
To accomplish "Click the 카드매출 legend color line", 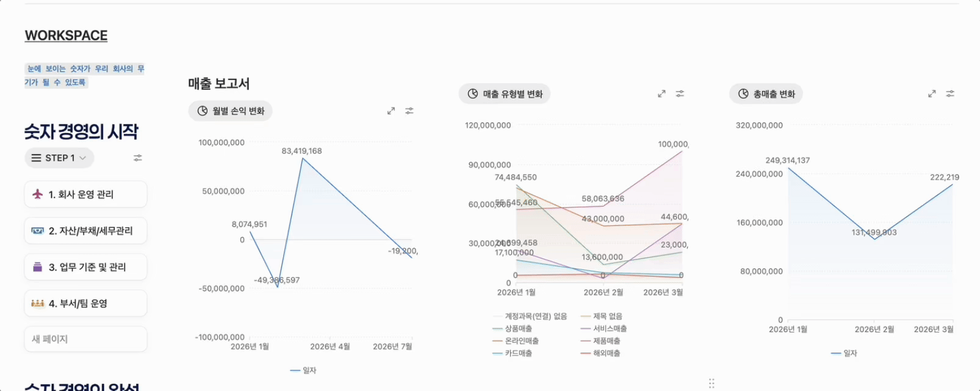I will (497, 353).
